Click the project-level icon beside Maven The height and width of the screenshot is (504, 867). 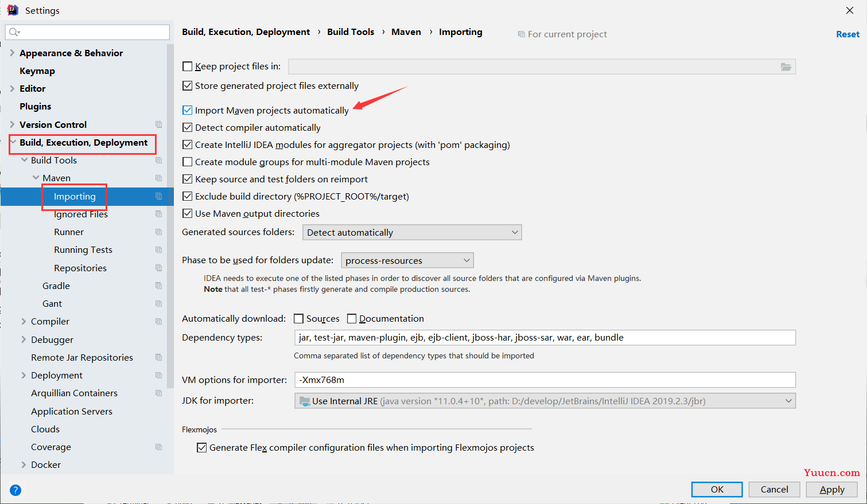point(158,178)
